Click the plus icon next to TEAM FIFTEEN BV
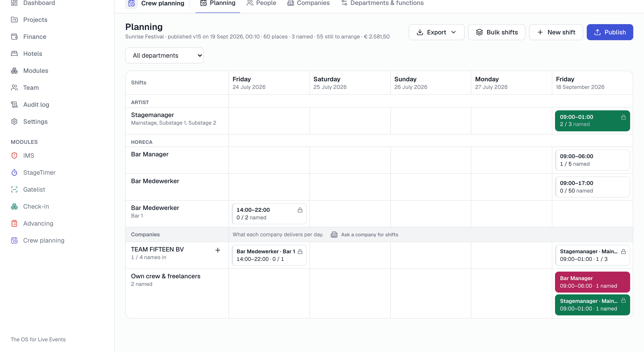The image size is (644, 352). (218, 250)
